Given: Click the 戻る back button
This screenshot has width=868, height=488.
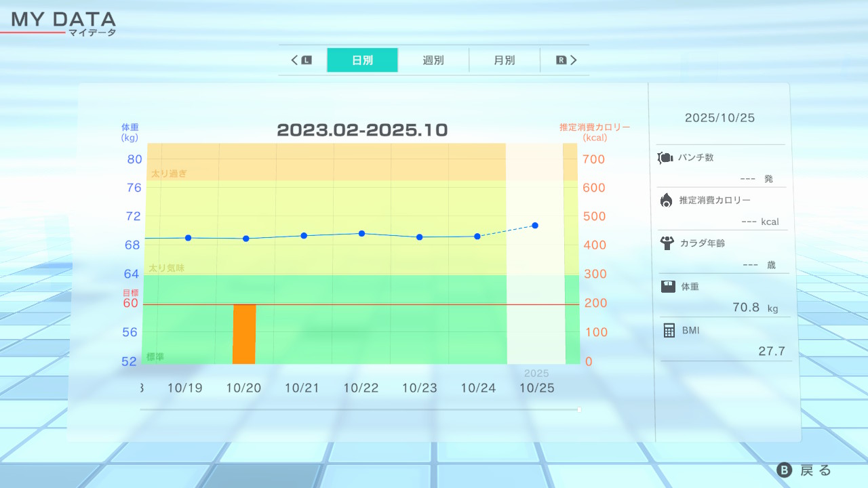Looking at the screenshot, I should [x=804, y=470].
